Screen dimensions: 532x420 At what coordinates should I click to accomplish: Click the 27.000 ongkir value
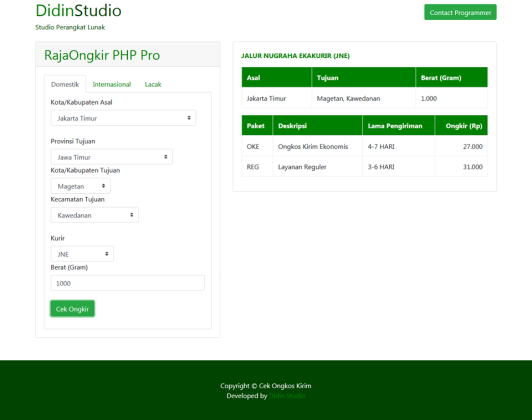click(x=473, y=147)
